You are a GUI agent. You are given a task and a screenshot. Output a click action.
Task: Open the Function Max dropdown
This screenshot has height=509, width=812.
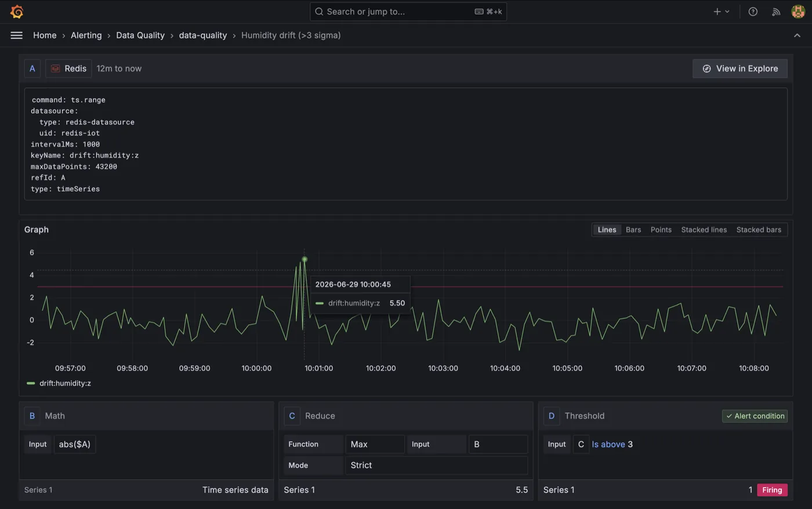click(375, 444)
